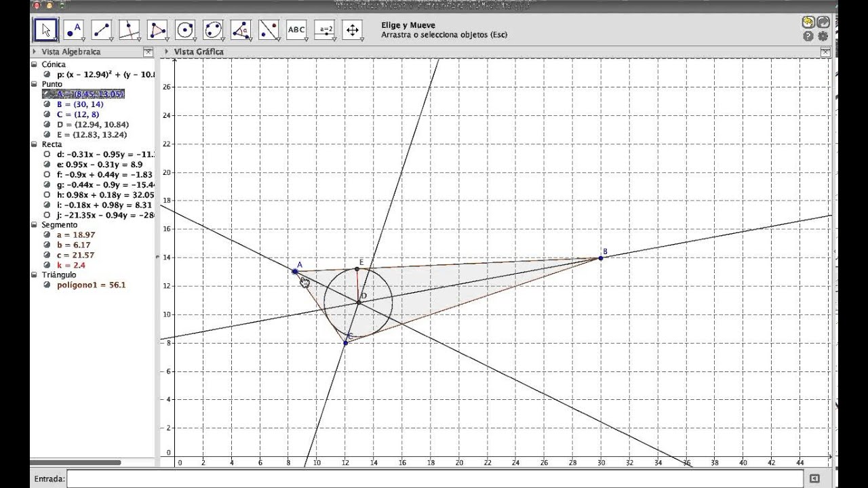Select the Move Graphics View tool
Image resolution: width=868 pixels, height=488 pixels.
353,30
